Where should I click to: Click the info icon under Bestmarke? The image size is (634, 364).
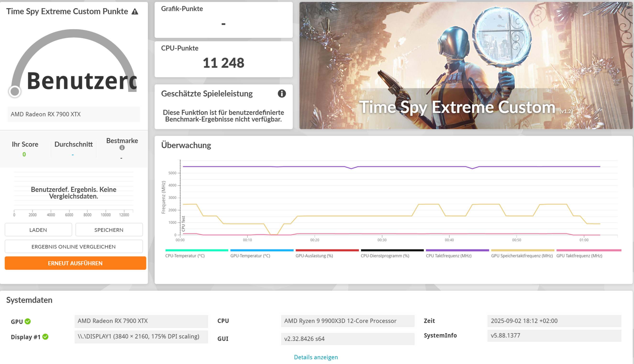[x=122, y=148]
